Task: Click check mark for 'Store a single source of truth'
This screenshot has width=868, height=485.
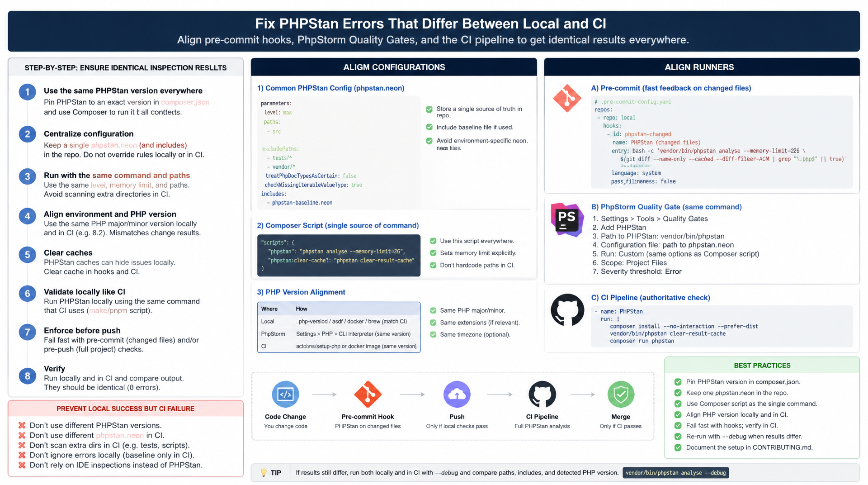Action: [429, 109]
